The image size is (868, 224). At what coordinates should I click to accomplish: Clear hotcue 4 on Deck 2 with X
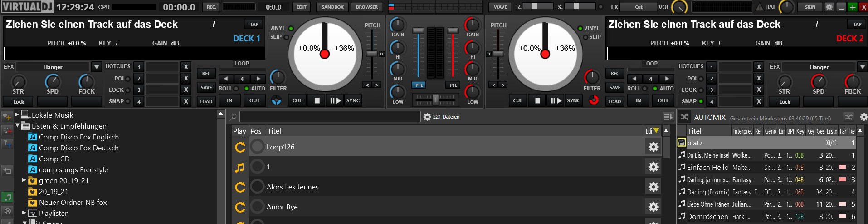coord(759,101)
